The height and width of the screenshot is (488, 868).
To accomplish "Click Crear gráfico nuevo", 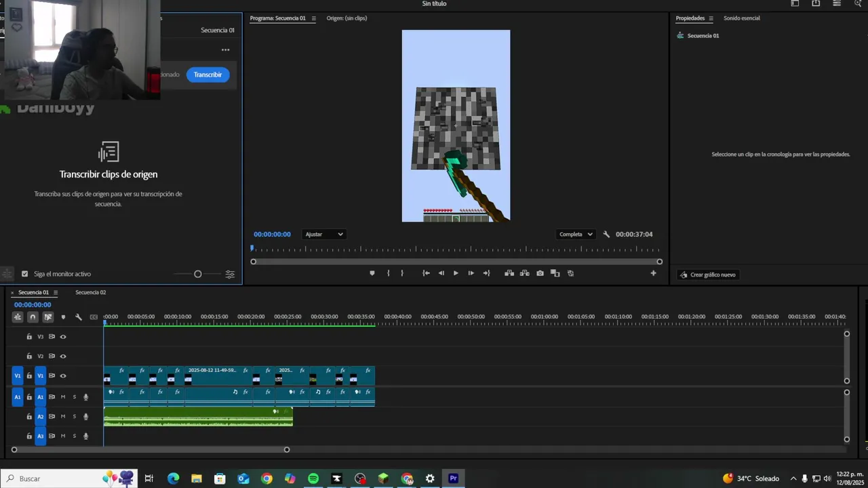I will click(708, 274).
